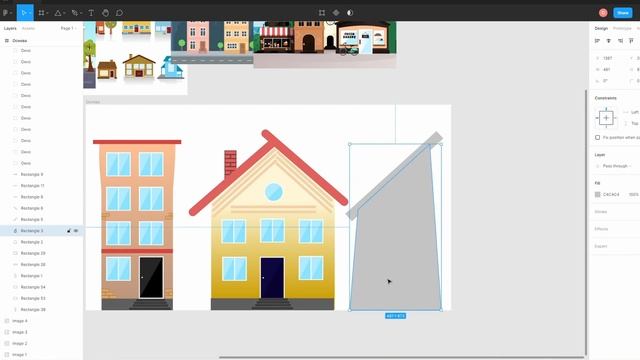The height and width of the screenshot is (360, 640).
Task: Click the Align top icon
Action: coord(631,41)
